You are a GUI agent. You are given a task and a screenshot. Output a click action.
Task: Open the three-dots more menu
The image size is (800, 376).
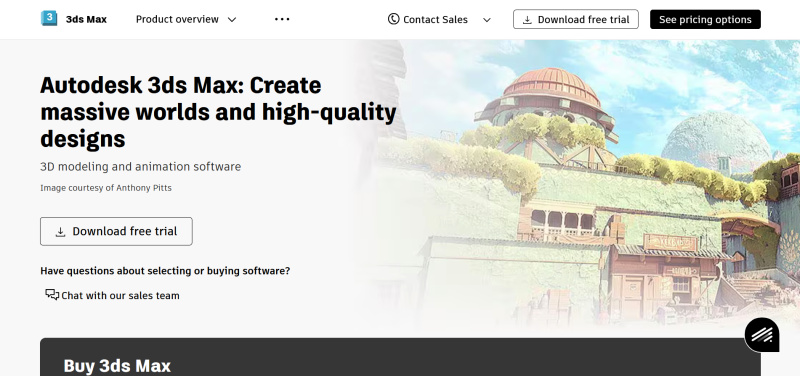[x=282, y=19]
